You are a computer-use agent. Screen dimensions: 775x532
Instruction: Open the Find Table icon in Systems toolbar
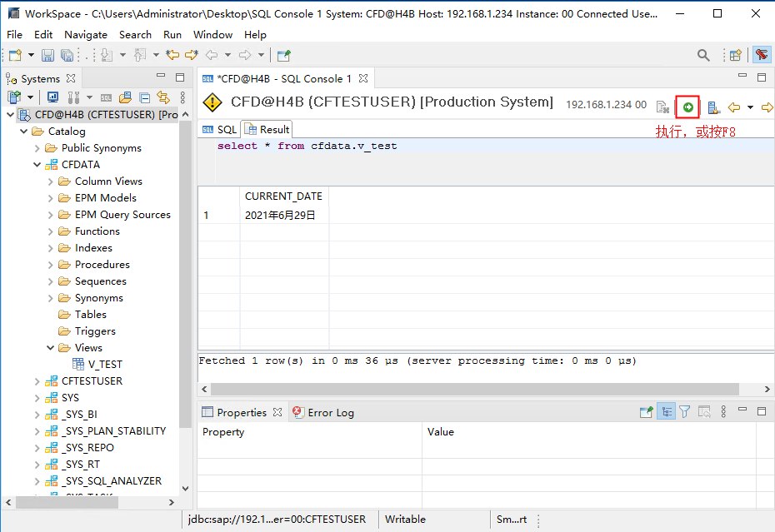click(x=125, y=97)
